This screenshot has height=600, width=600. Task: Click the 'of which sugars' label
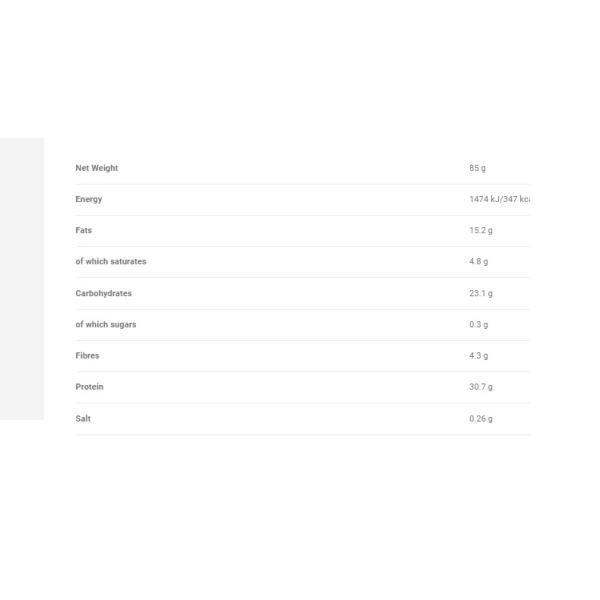105,324
